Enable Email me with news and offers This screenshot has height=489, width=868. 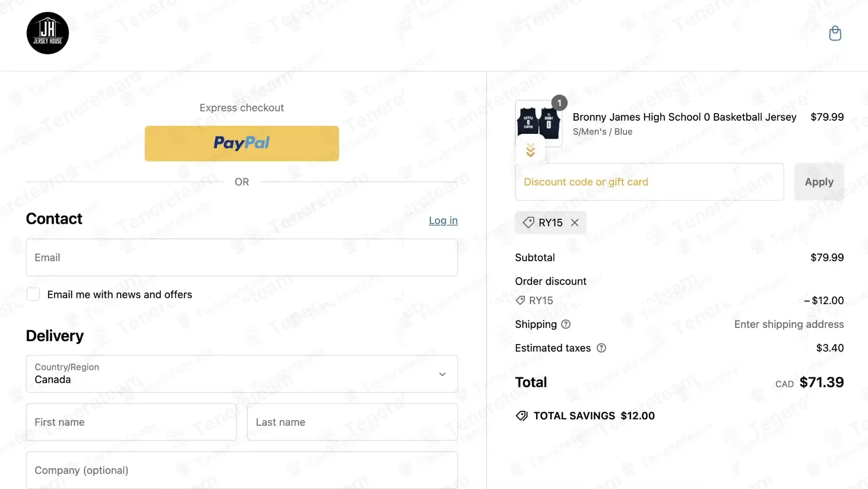[33, 295]
